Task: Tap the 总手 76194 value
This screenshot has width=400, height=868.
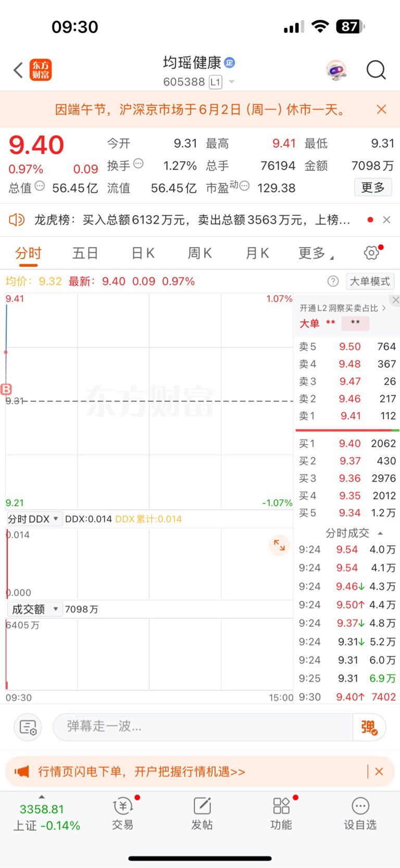Action: [278, 166]
